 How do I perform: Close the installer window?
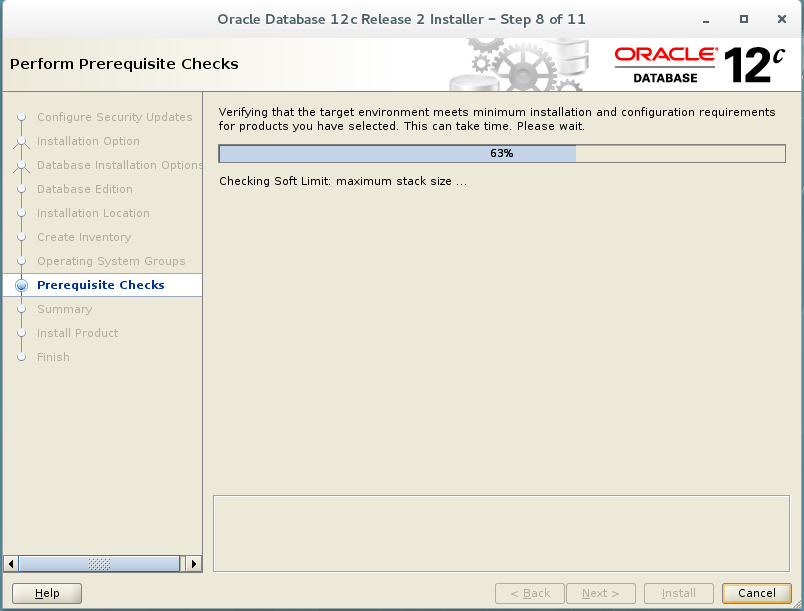781,19
